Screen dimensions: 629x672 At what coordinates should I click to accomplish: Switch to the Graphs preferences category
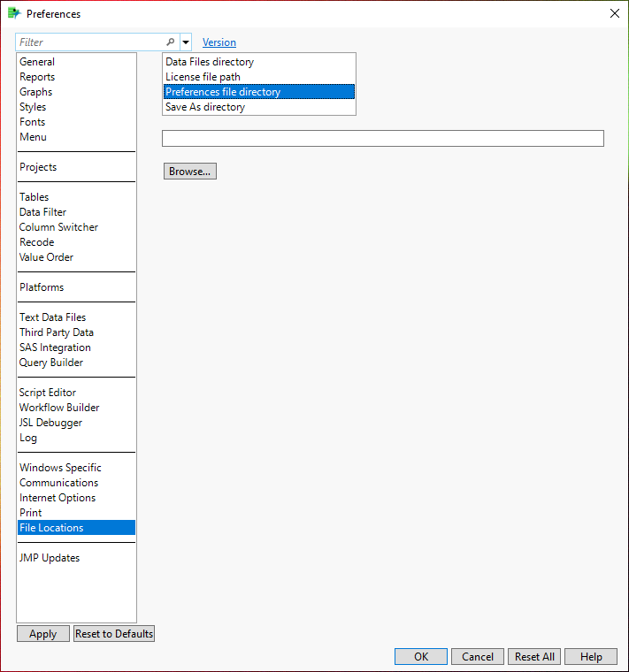(36, 92)
